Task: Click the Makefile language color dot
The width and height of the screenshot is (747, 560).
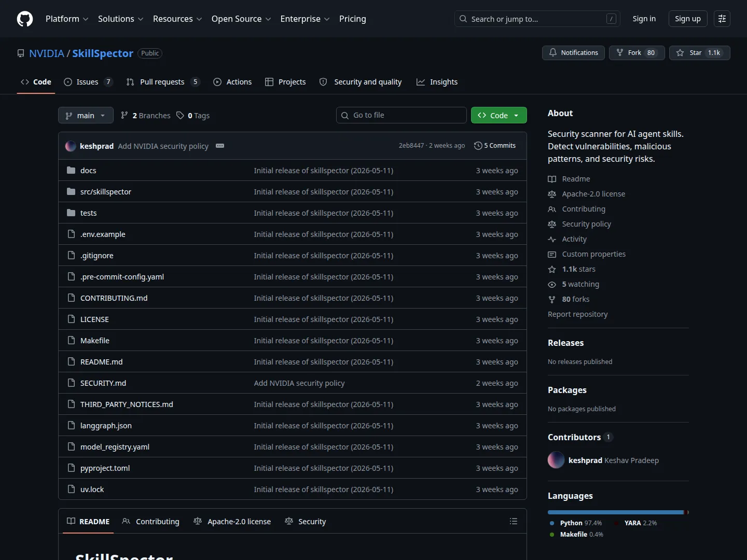Action: point(552,535)
